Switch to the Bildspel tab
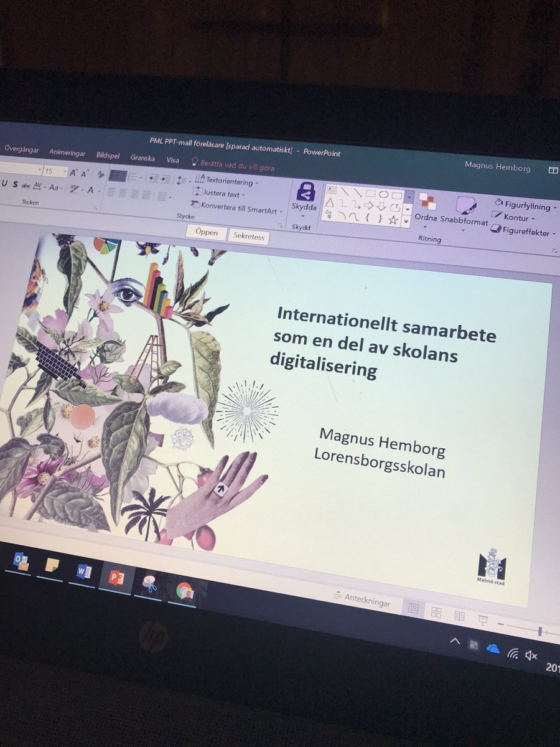Image resolution: width=560 pixels, height=747 pixels. pos(108,156)
